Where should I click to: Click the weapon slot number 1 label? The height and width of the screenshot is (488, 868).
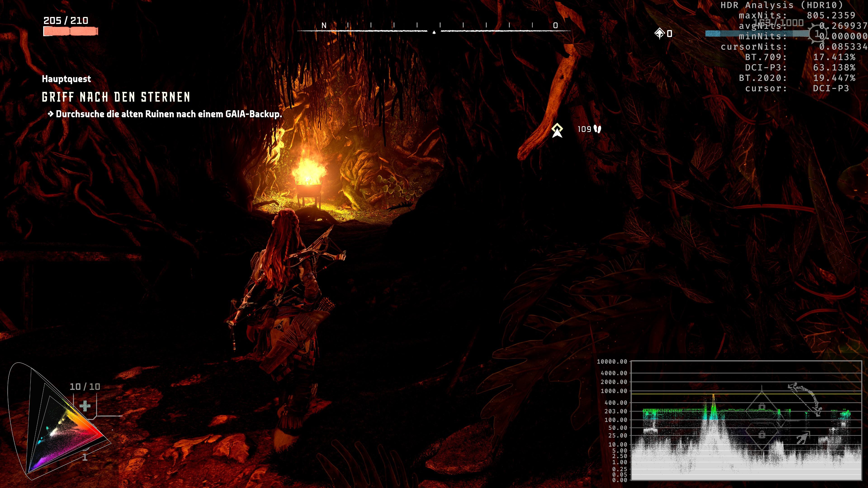coord(85,457)
